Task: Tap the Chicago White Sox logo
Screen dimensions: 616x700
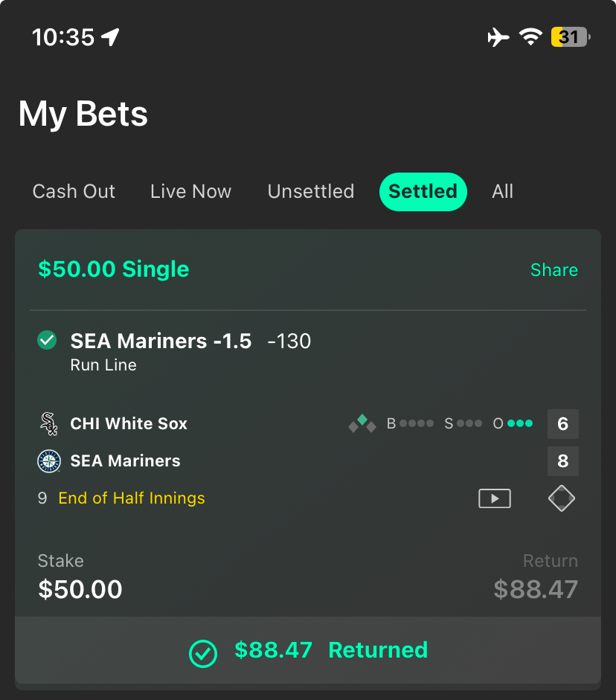Action: pyautogui.click(x=48, y=424)
